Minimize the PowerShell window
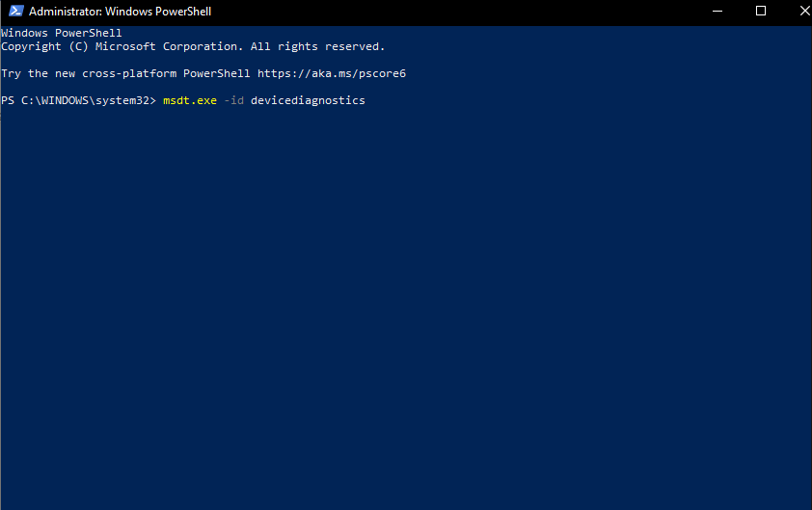This screenshot has height=510, width=812. click(717, 11)
